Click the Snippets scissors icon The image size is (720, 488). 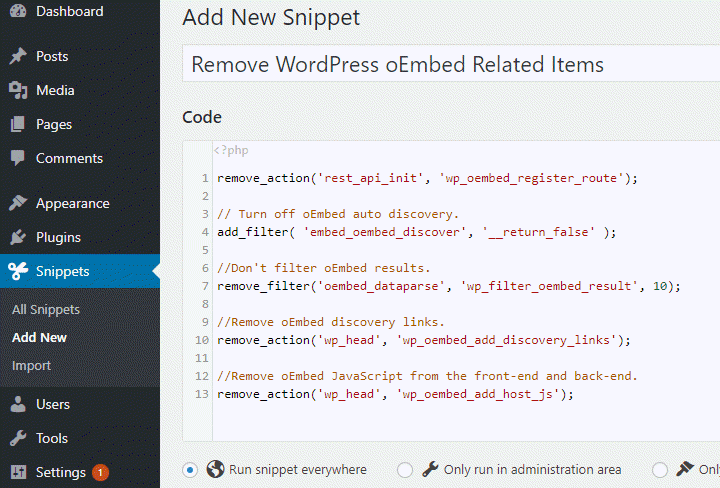point(18,271)
